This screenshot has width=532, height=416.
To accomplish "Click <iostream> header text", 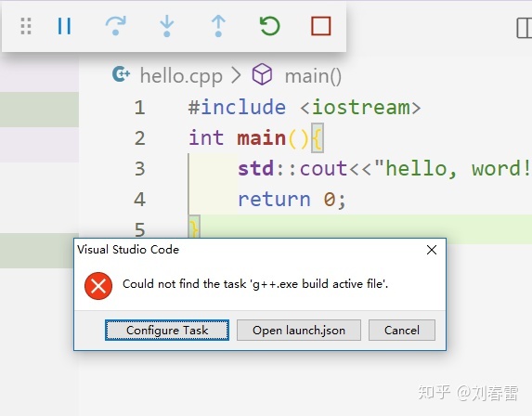I will [x=360, y=107].
